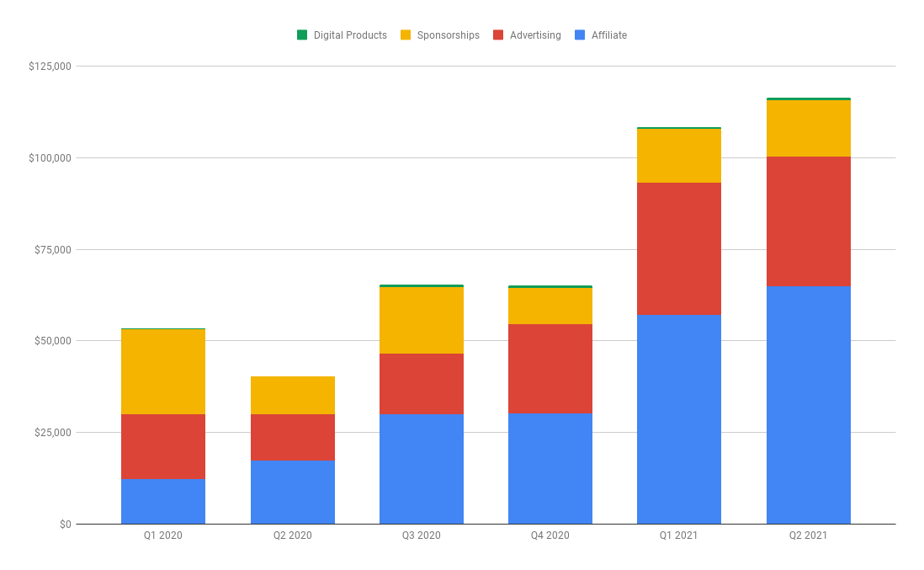
Task: Select the Affiliate legend label
Action: [608, 35]
